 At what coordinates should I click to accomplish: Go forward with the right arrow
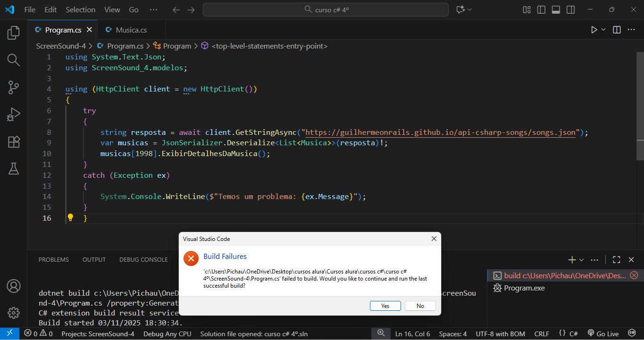[x=191, y=9]
